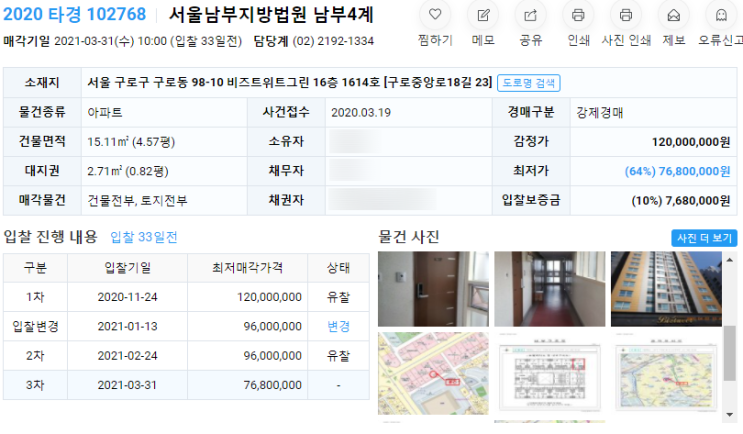Click the 입찰변경 row date 2021-01-13
743x434 pixels.
[127, 326]
